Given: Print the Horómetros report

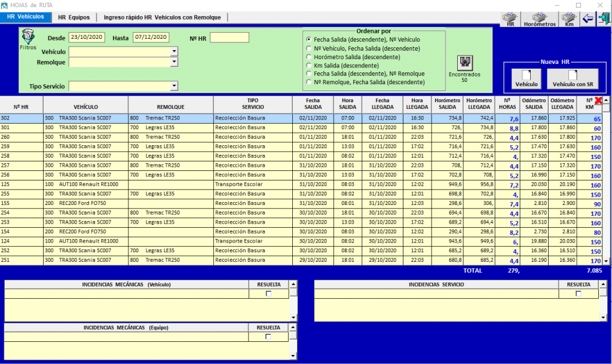Looking at the screenshot, I should point(540,19).
